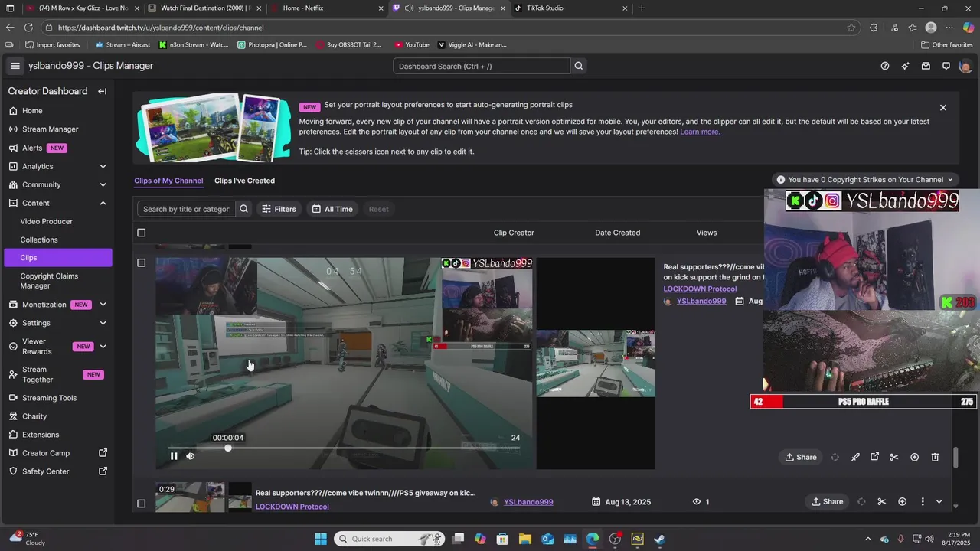Image resolution: width=980 pixels, height=551 pixels.
Task: Expand the Community sidebar section
Action: coord(103,184)
